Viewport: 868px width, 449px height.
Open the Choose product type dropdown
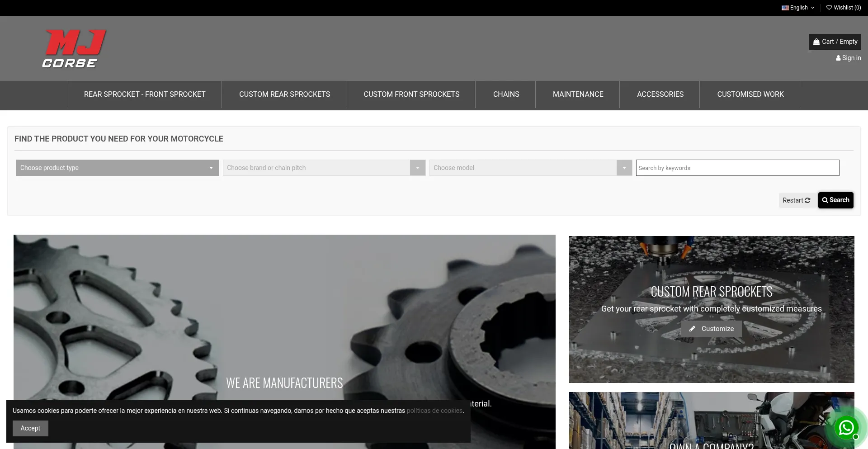coord(117,168)
